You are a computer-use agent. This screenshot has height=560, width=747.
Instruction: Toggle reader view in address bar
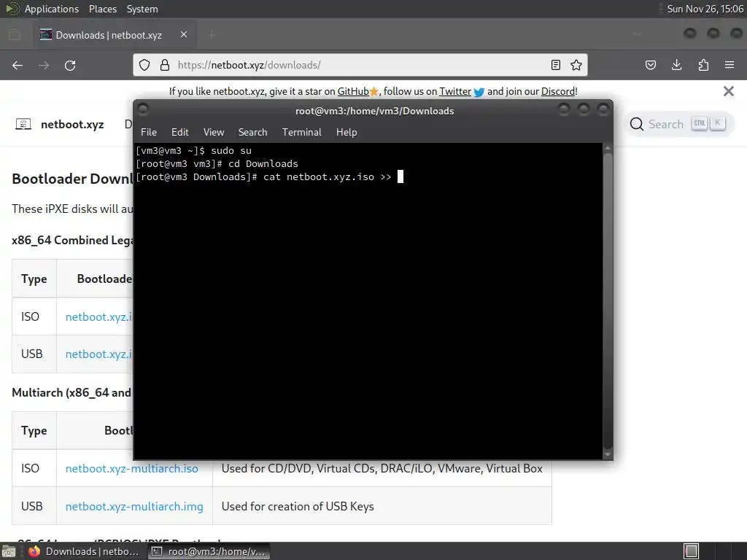pos(555,65)
